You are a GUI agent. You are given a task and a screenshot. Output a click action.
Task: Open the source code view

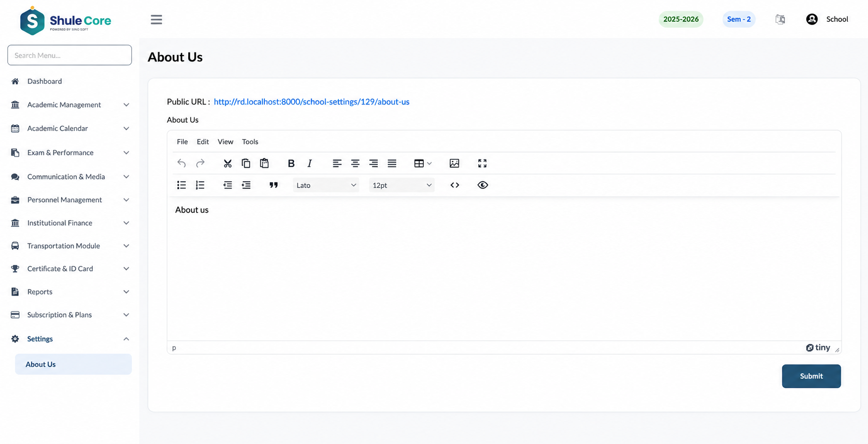tap(455, 185)
